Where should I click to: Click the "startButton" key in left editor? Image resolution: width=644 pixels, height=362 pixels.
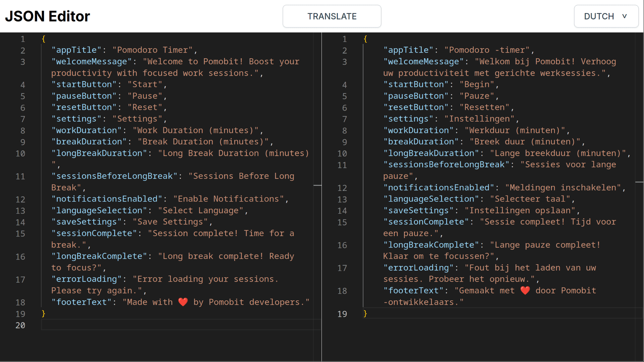click(84, 84)
